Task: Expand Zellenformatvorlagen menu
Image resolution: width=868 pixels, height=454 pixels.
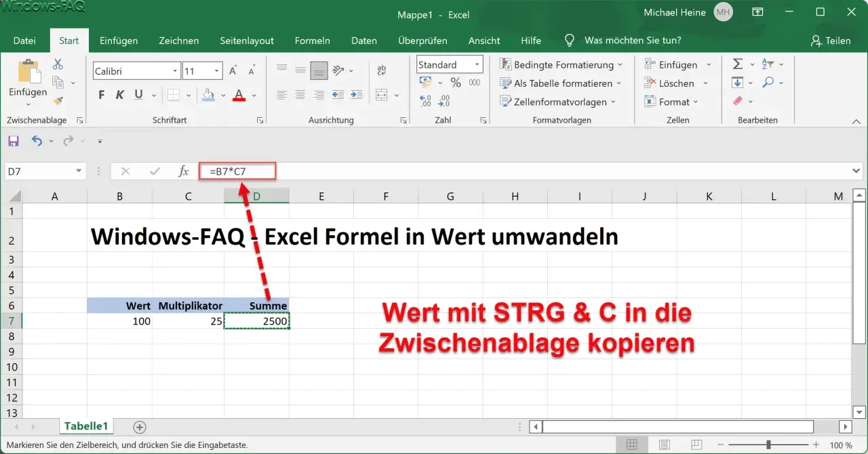Action: 557,102
